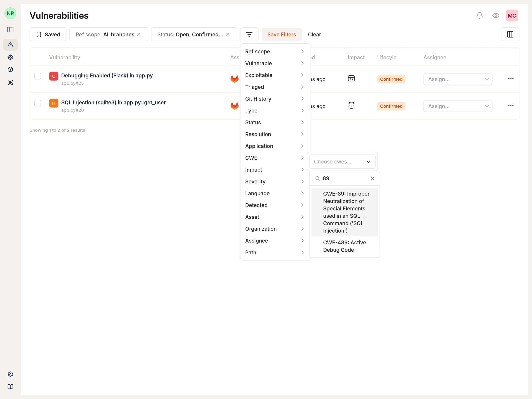
Task: Open the package cube sidebar icon
Action: (x=10, y=69)
